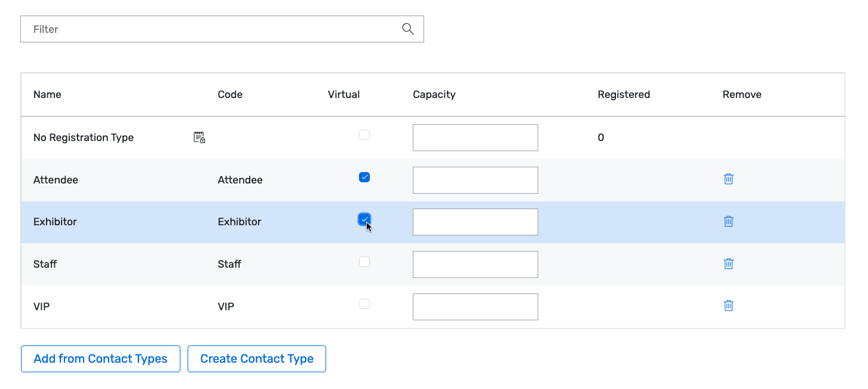This screenshot has width=868, height=389.
Task: Click the Registered column header
Action: point(624,94)
